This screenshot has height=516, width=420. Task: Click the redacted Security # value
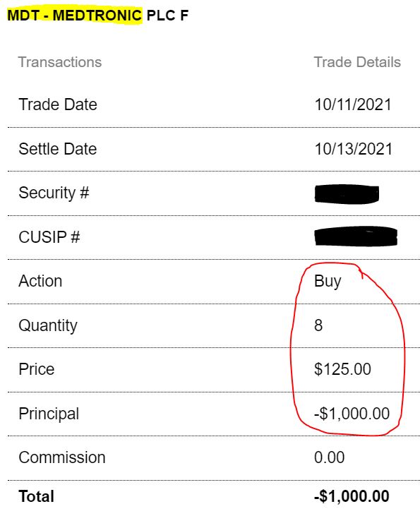tap(347, 194)
